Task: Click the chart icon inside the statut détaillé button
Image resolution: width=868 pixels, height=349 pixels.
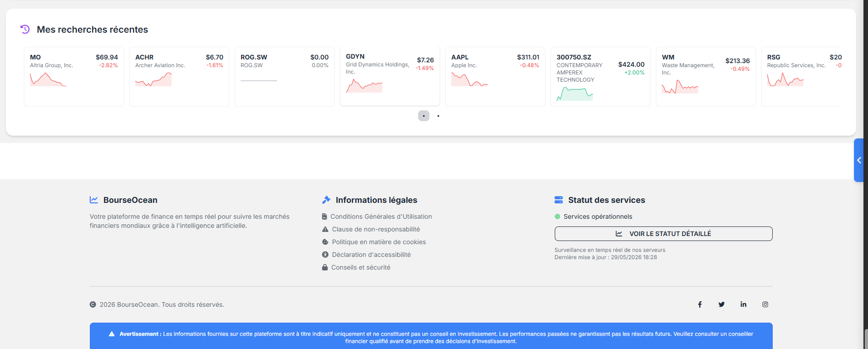Action: coord(619,234)
